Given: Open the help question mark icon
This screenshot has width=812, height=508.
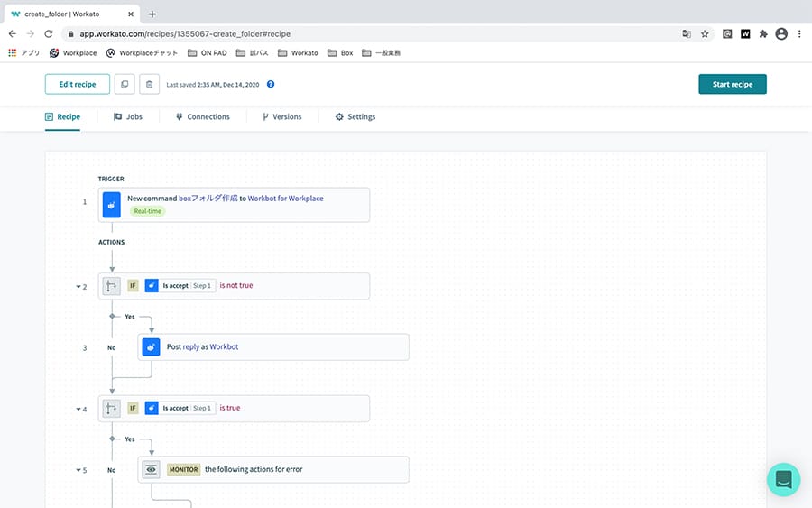Looking at the screenshot, I should point(271,85).
